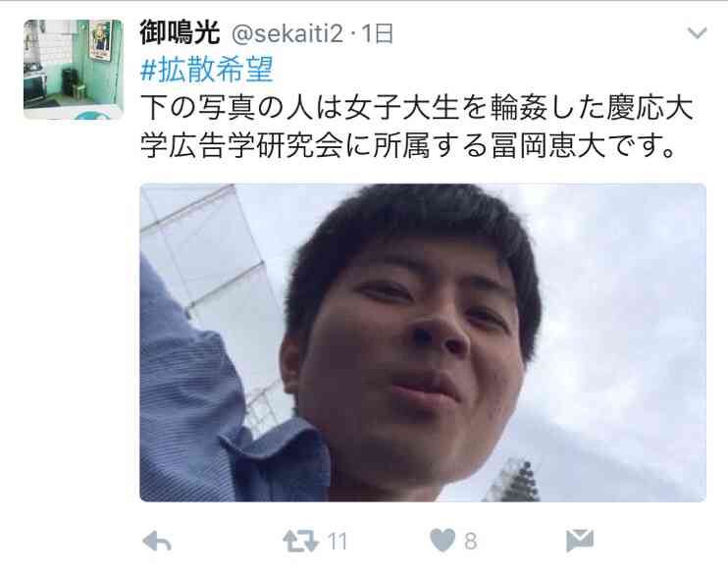View the 8 likes count
Screen dimensions: 728x575
point(470,541)
